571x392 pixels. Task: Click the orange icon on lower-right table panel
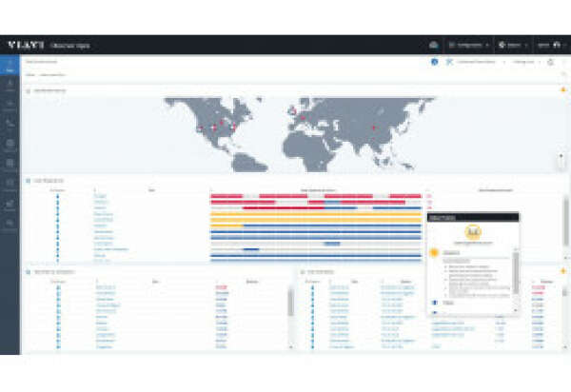pyautogui.click(x=562, y=271)
